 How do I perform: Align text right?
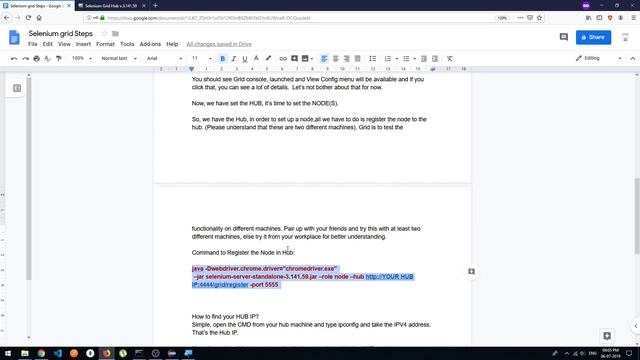[x=347, y=59]
